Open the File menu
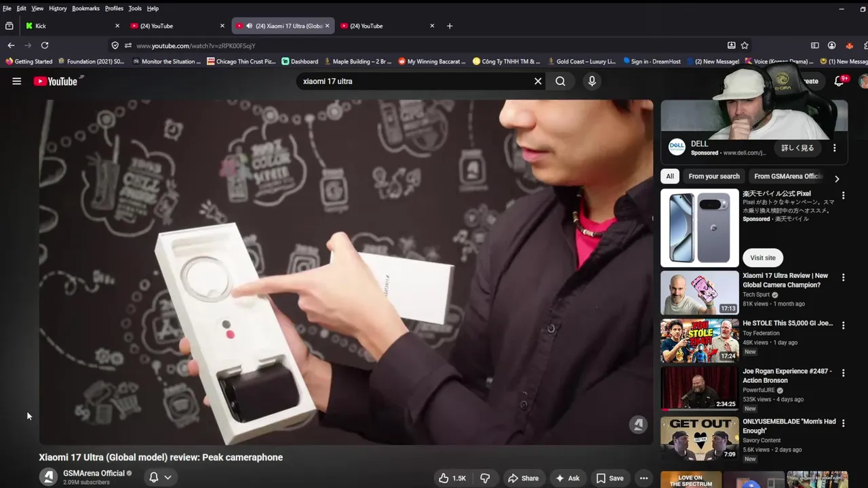868x488 pixels. (7, 8)
